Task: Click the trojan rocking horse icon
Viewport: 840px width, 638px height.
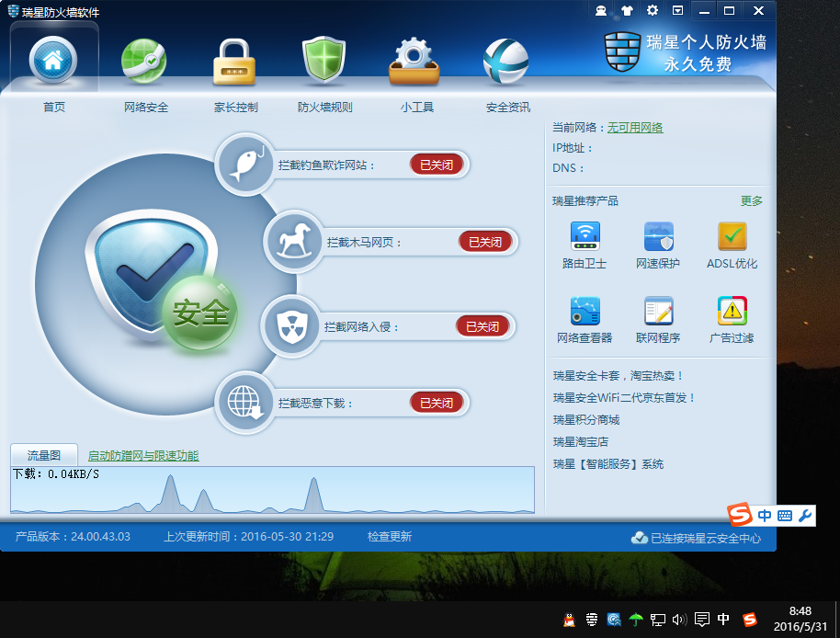Action: [x=294, y=242]
